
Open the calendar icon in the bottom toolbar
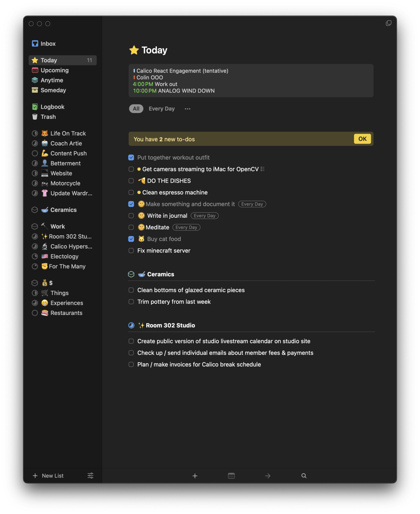[231, 476]
